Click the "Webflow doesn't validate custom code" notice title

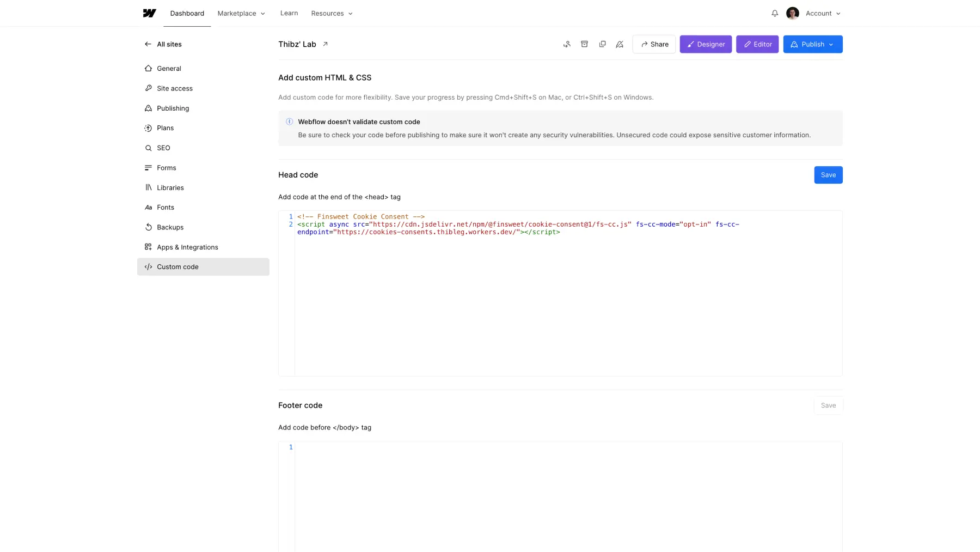pos(359,122)
